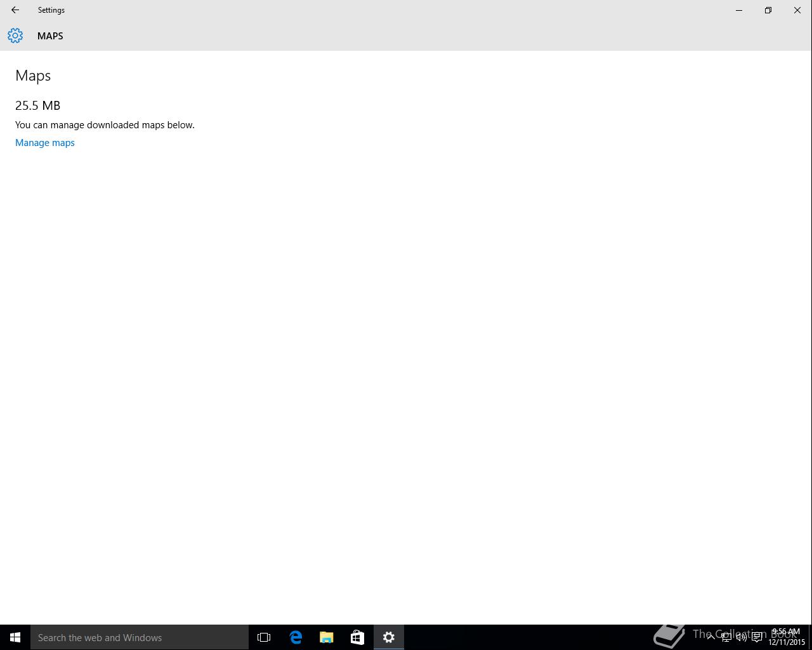Close the Settings window
Screen dimensions: 812x650
tap(797, 10)
